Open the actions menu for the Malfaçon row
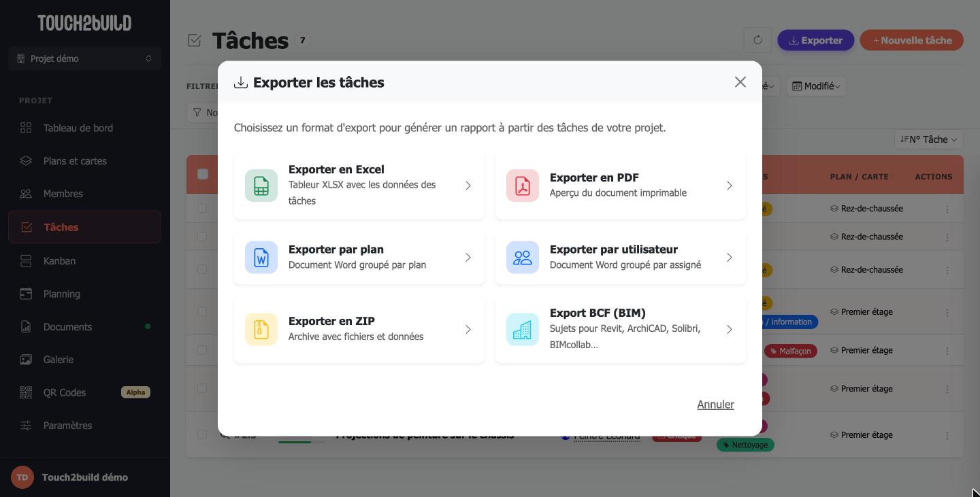 [947, 351]
